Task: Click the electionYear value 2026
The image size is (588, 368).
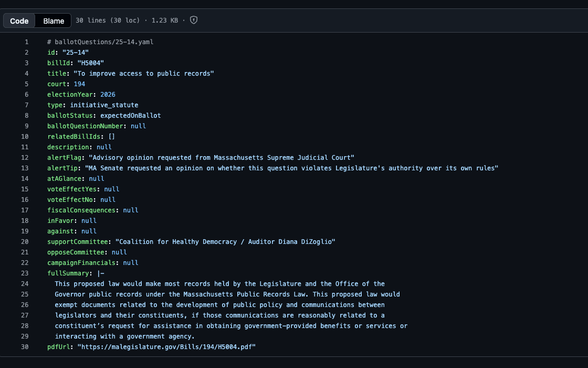Action: click(x=108, y=95)
